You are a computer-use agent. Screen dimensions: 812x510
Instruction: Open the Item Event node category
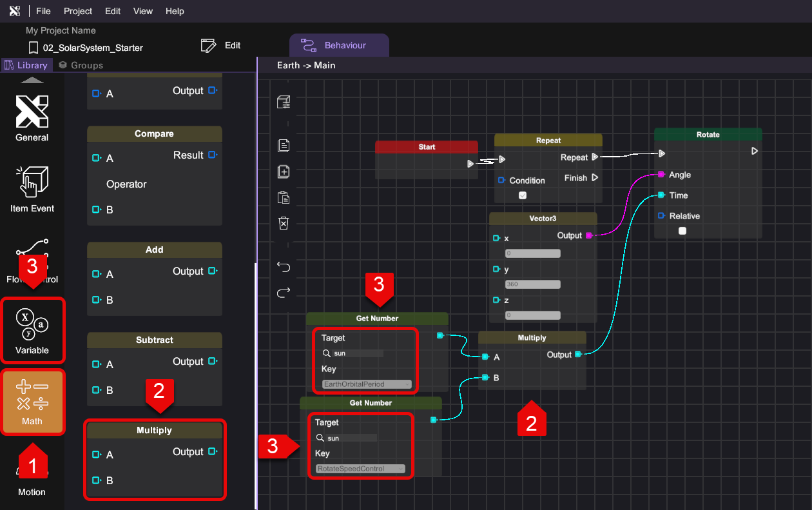pos(32,190)
